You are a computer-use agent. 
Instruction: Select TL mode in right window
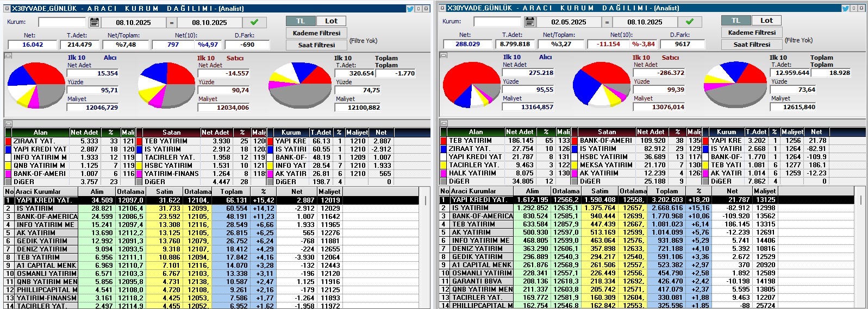pos(736,21)
